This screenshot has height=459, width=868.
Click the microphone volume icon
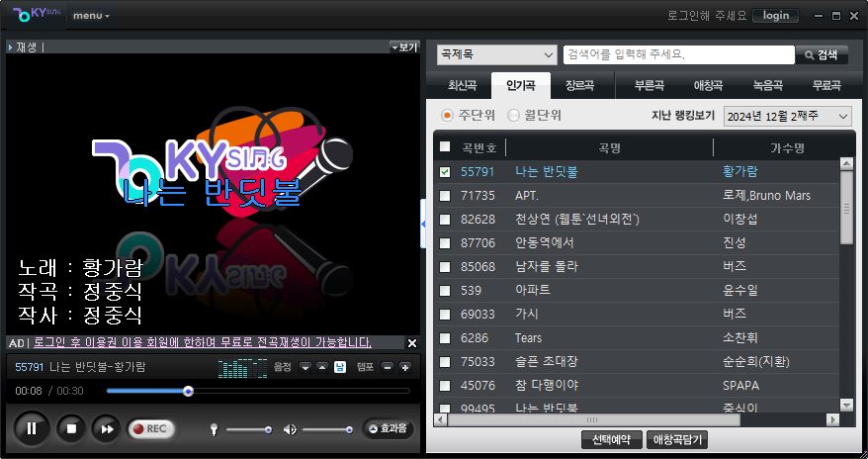click(x=214, y=429)
